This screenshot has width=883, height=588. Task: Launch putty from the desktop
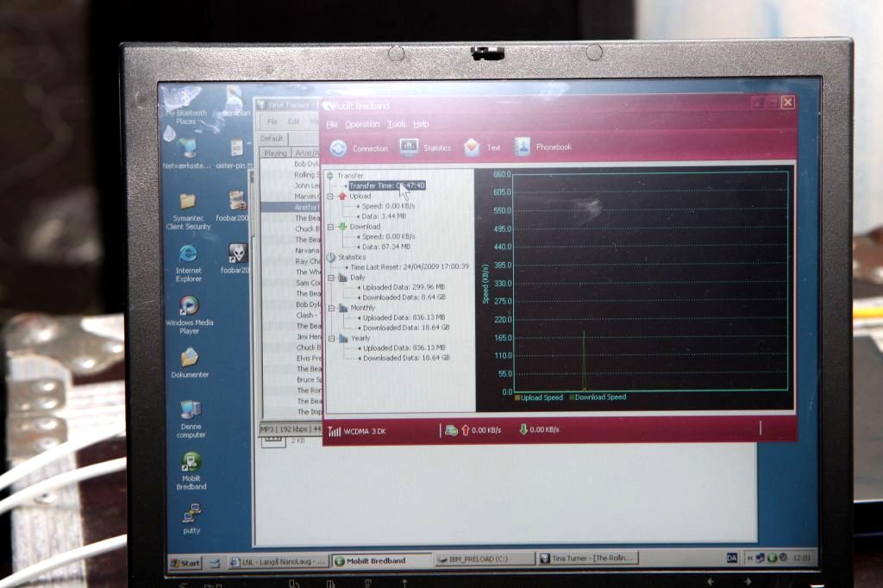coord(191,519)
